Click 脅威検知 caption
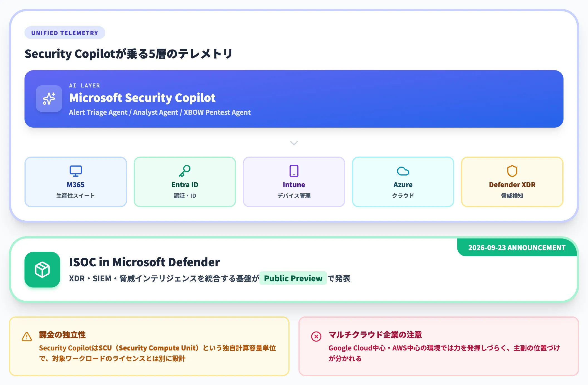Screen dimensions: 588x385 point(512,196)
